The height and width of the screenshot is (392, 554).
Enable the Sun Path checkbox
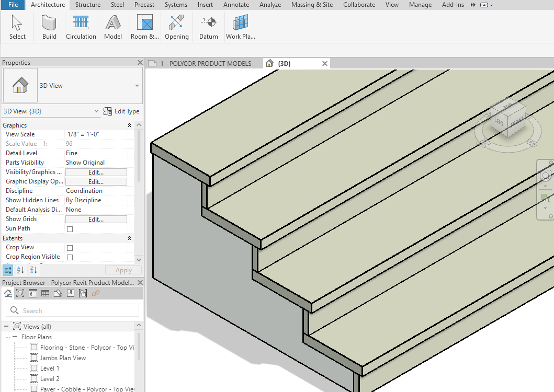coord(69,228)
